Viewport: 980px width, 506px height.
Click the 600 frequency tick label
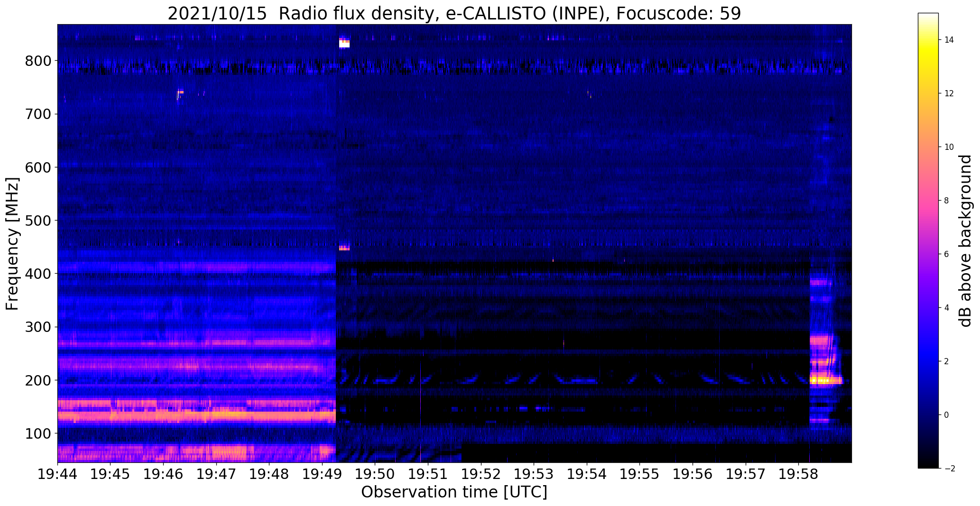39,167
